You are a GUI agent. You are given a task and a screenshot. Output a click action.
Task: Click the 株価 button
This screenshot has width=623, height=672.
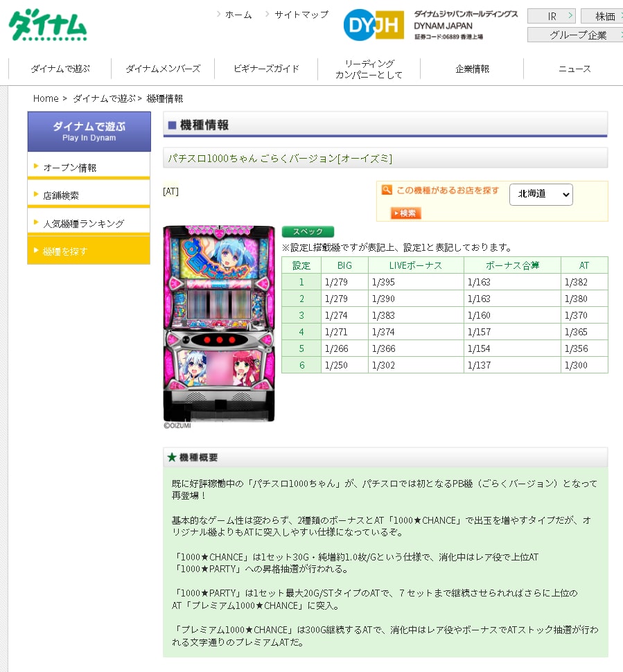click(602, 17)
